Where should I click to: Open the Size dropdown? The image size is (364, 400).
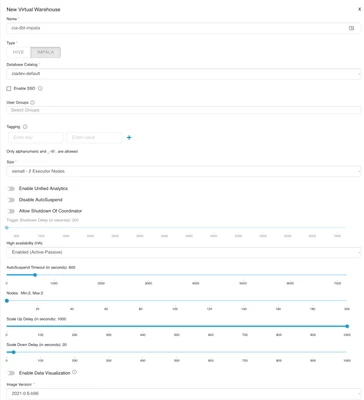184,171
